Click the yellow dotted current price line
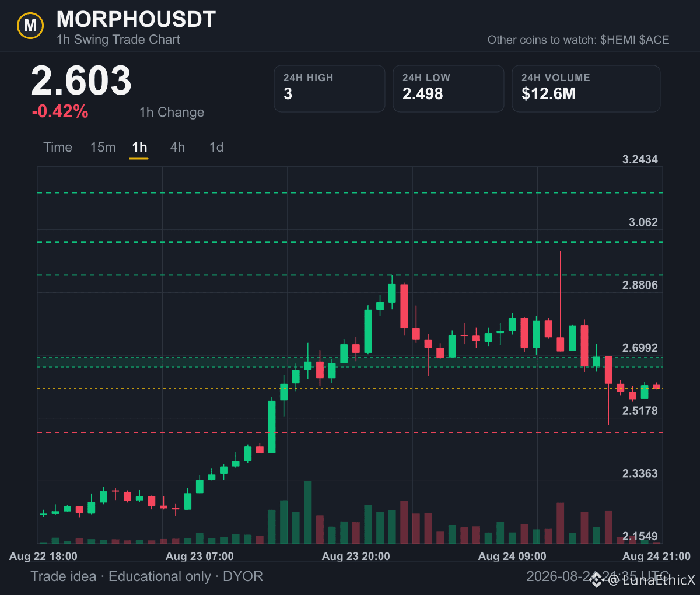 tap(350, 388)
